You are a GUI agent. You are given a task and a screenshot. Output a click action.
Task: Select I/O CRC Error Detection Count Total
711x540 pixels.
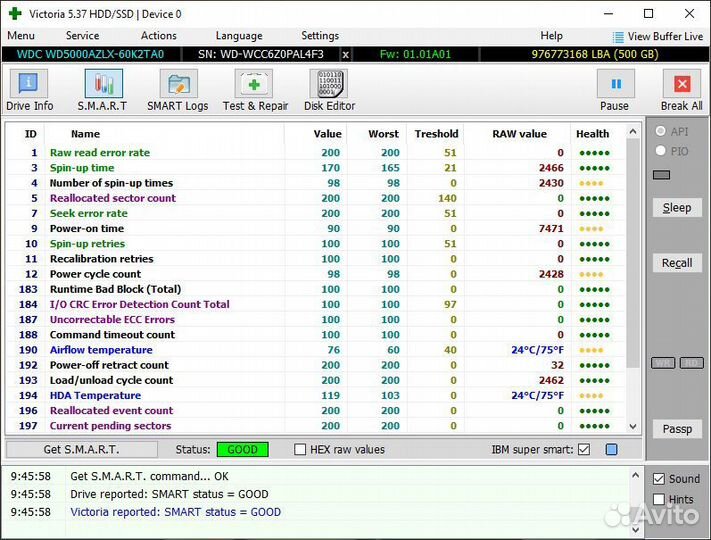[316, 304]
